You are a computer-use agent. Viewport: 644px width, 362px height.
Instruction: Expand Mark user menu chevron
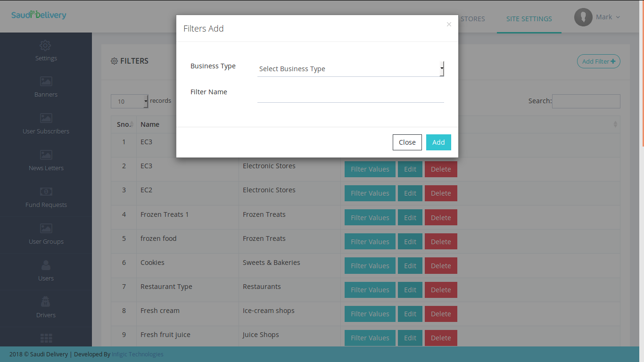(618, 17)
